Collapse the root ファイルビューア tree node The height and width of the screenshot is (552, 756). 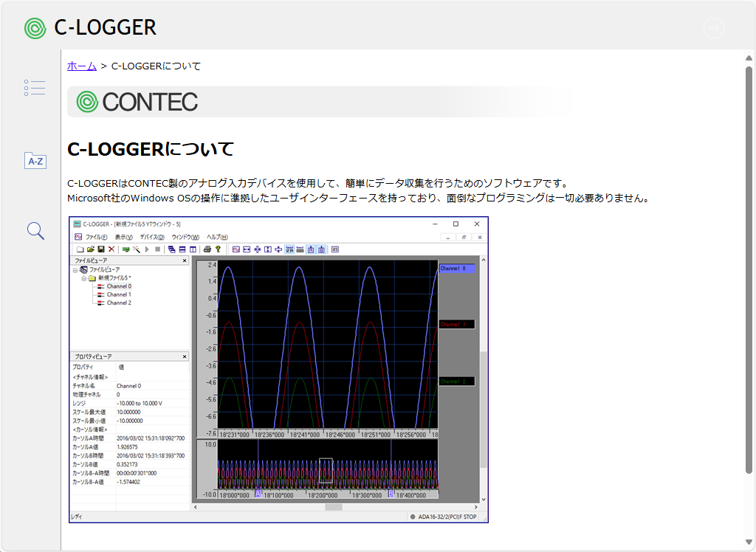(x=75, y=270)
